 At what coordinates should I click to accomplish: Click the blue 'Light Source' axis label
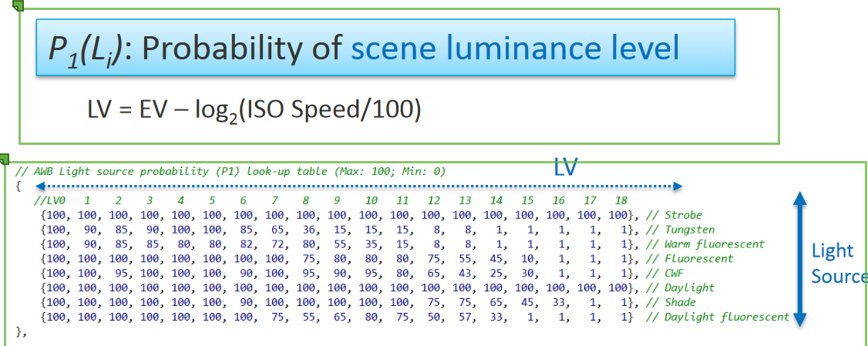point(839,263)
